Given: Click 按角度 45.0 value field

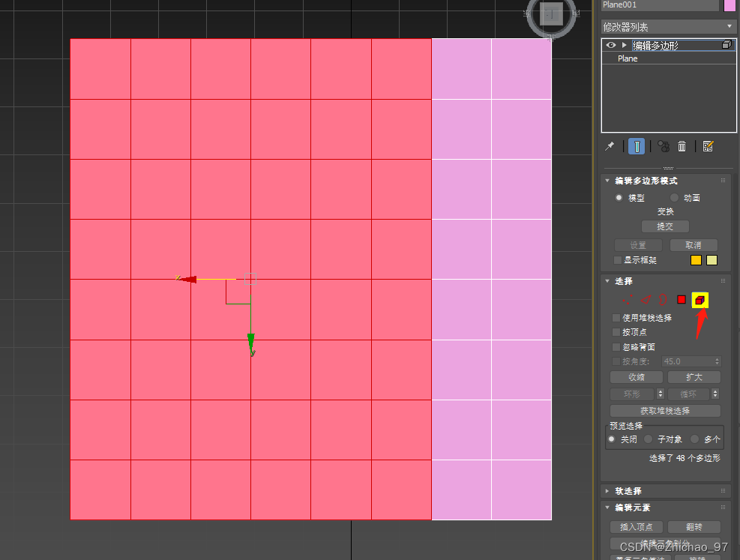Looking at the screenshot, I should (x=688, y=361).
